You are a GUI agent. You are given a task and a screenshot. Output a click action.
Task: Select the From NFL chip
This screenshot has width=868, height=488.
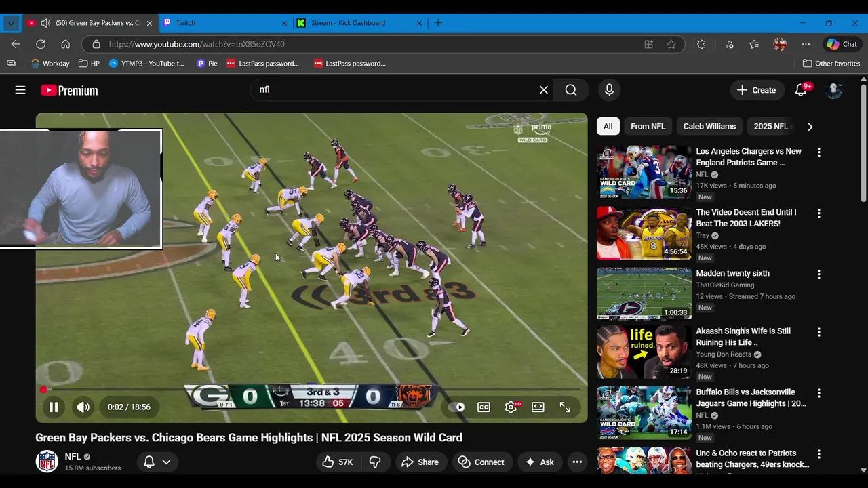click(648, 126)
